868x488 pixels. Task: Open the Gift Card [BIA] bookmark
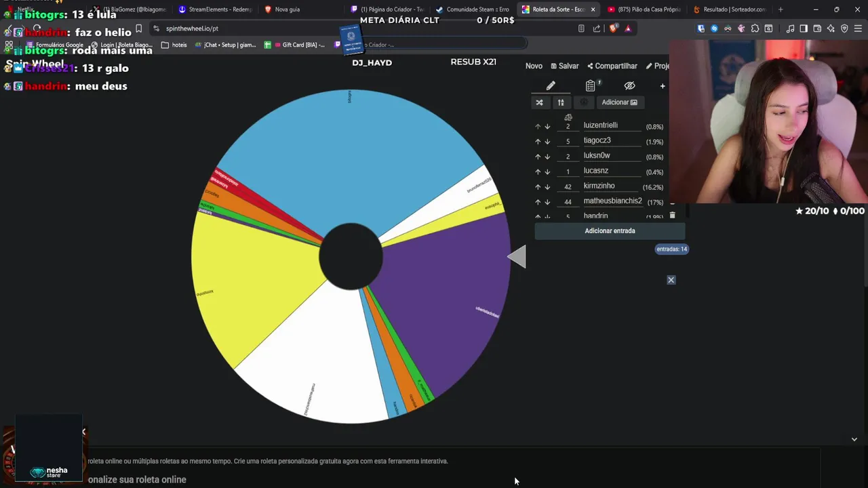295,45
